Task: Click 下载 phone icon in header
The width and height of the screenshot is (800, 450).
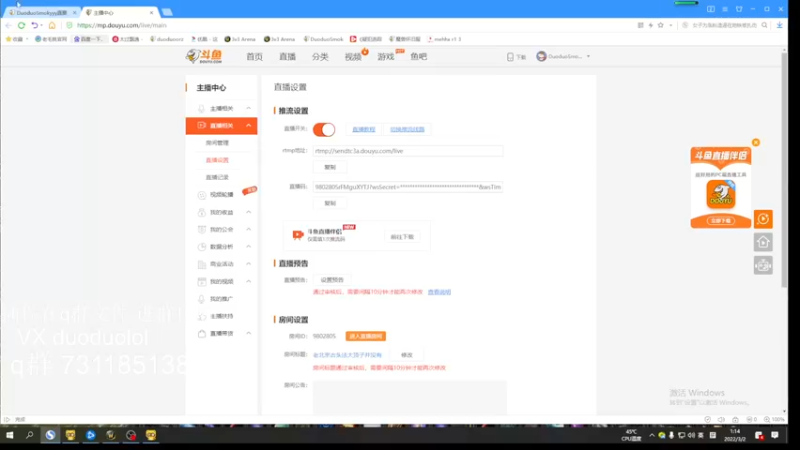Action: coord(510,57)
